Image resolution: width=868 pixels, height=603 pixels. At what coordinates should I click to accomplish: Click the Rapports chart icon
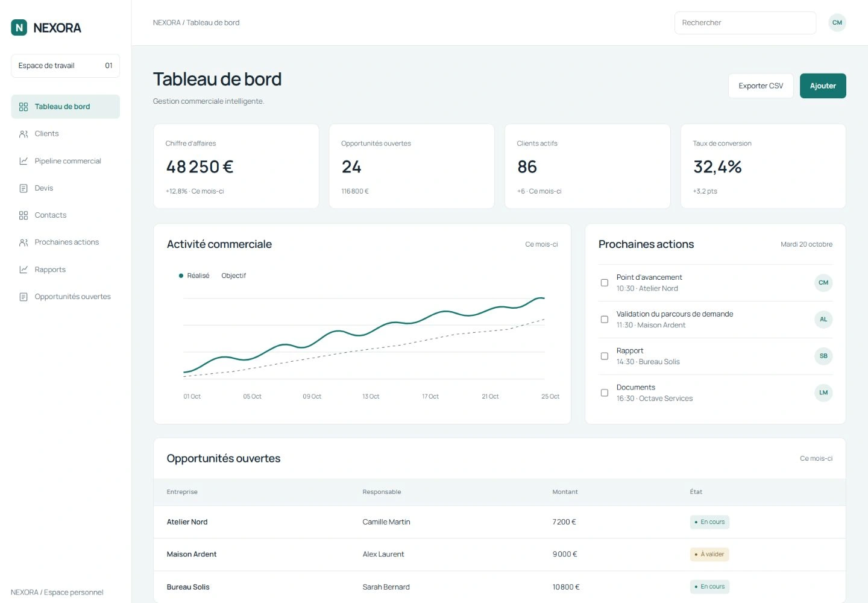click(24, 270)
